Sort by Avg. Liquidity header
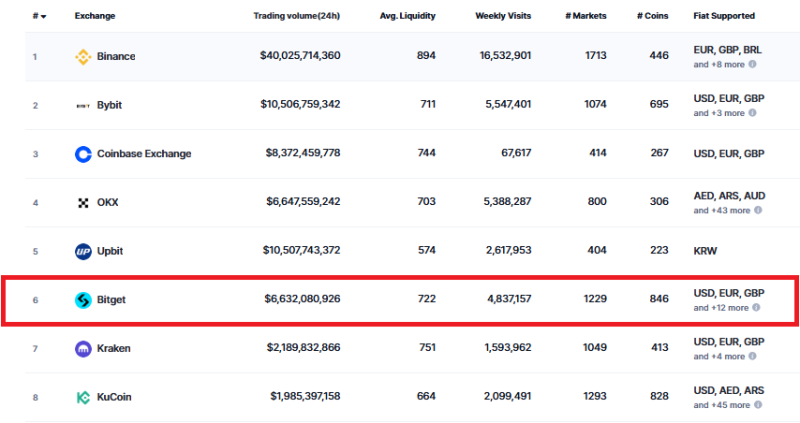The width and height of the screenshot is (800, 423). click(x=407, y=16)
